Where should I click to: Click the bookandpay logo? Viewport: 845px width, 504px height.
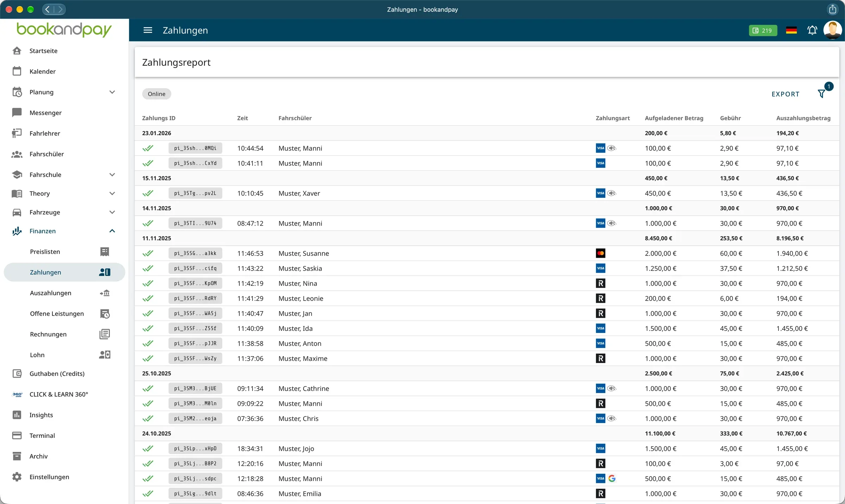pos(64,30)
